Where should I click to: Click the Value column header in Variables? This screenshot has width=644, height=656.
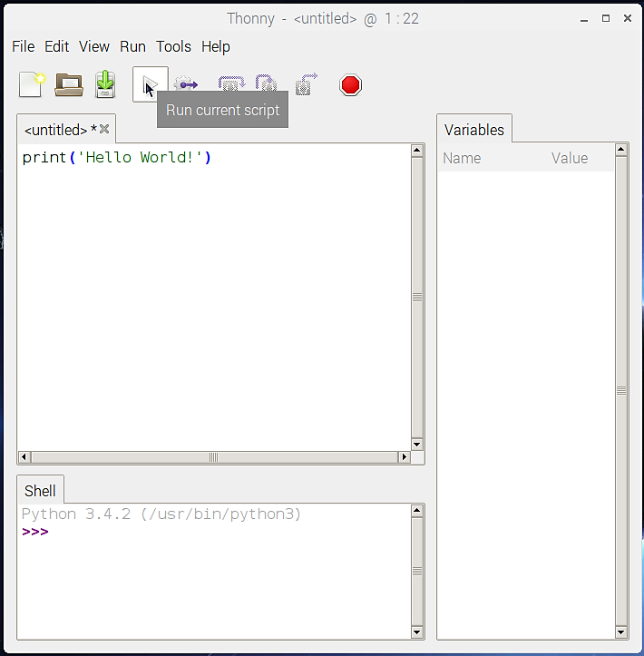coord(570,158)
